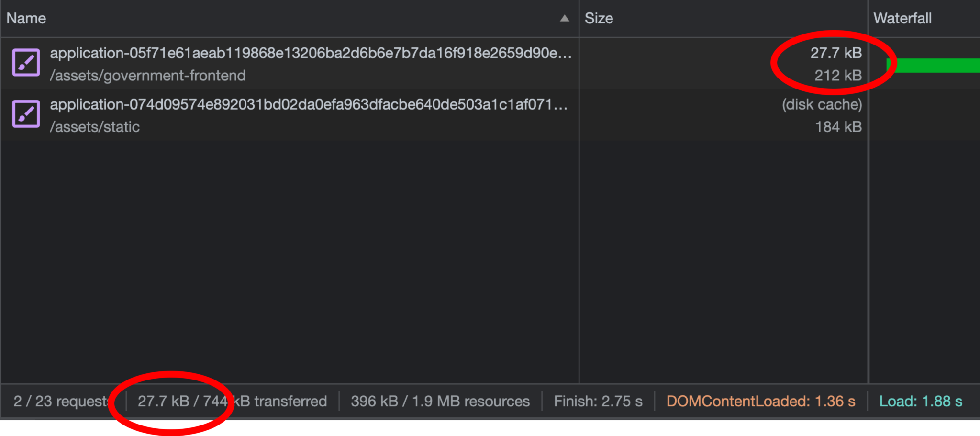Image resolution: width=980 pixels, height=436 pixels.
Task: Click the 'Load: 1.88 s' timing label
Action: click(x=920, y=401)
